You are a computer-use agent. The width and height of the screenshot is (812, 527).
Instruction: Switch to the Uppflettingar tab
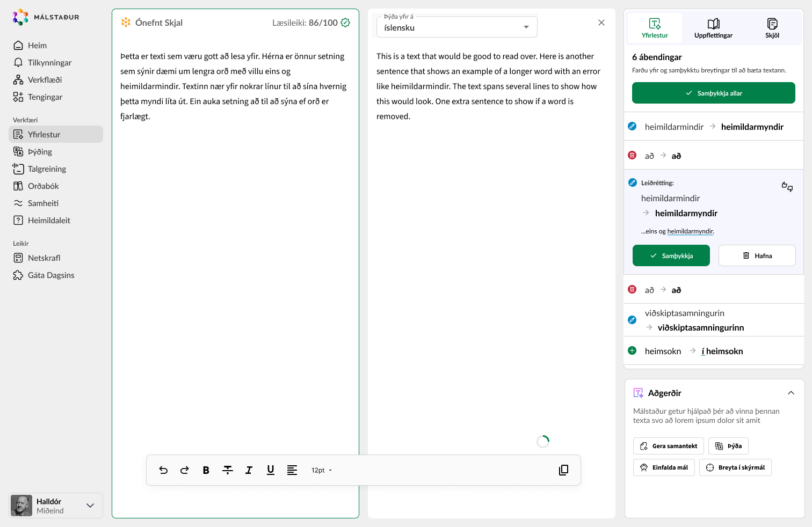[x=713, y=28]
